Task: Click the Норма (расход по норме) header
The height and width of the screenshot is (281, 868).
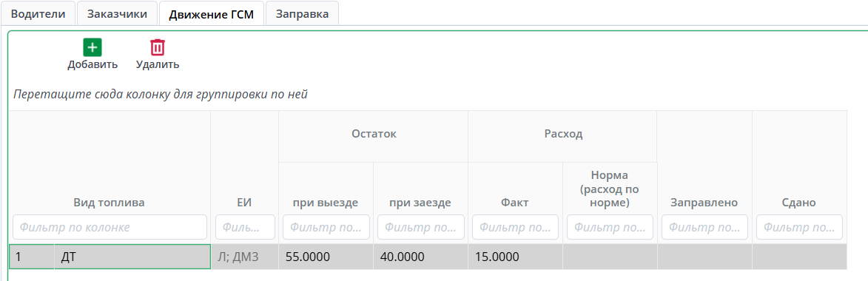Action: pos(610,189)
